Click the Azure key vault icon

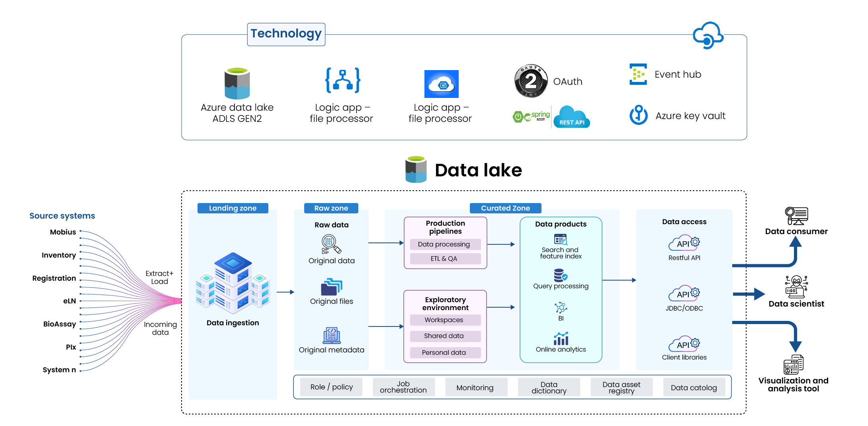[x=639, y=115]
